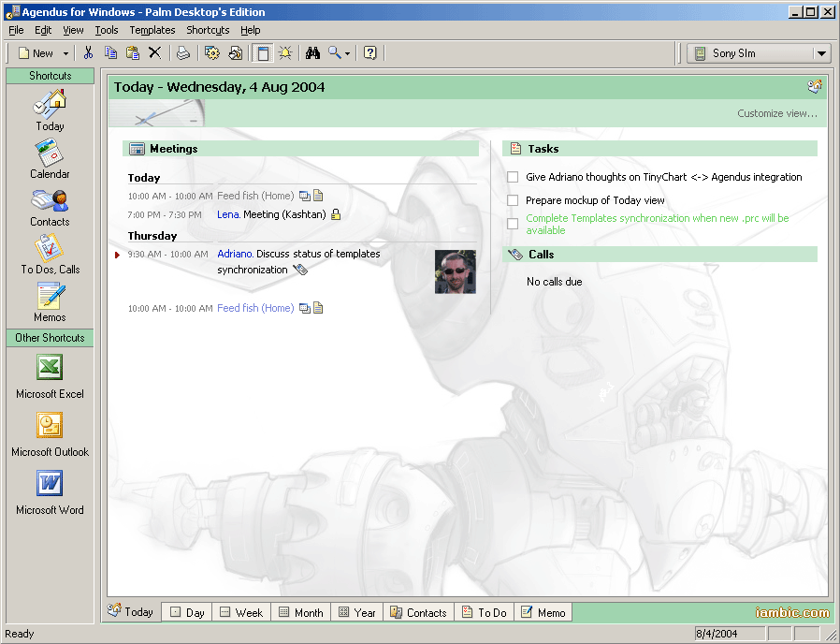
Task: Open the Adriano contact link
Action: pyautogui.click(x=235, y=254)
